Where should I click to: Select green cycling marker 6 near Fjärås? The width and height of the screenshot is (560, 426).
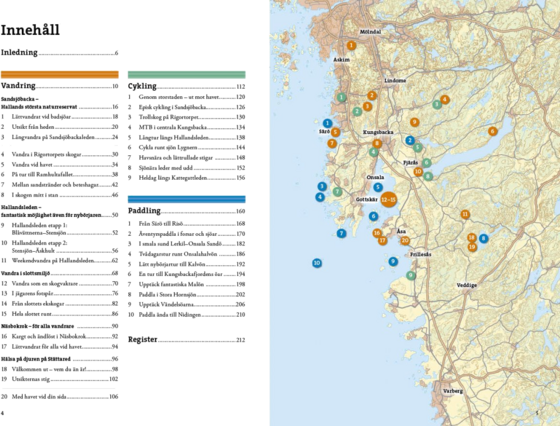tap(426, 163)
